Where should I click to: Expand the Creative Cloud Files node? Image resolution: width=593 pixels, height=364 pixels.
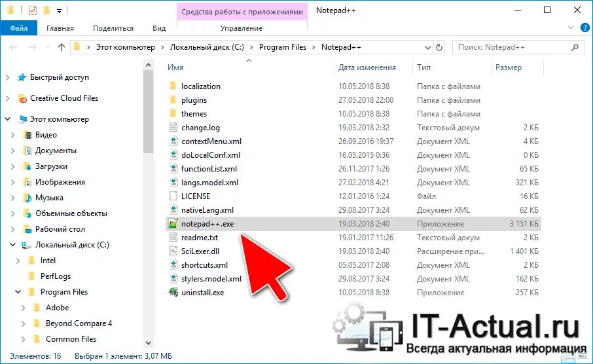(8, 98)
